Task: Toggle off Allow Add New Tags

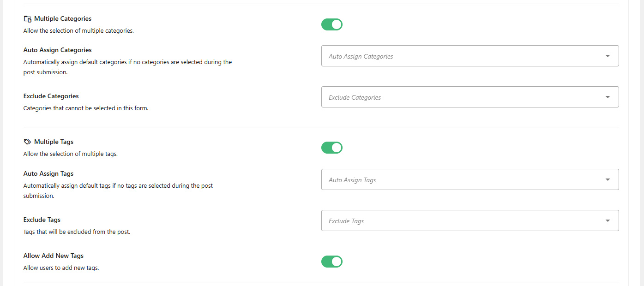Action: (332, 262)
